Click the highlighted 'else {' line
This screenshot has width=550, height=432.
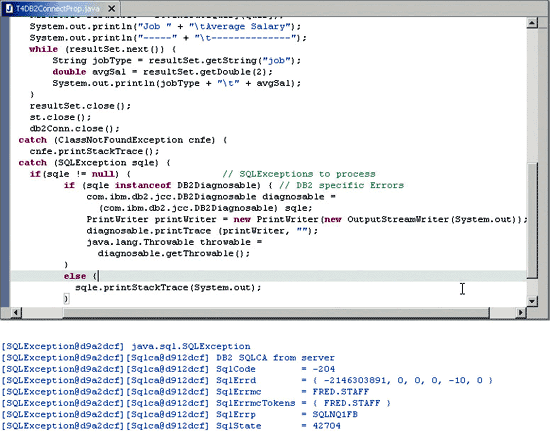tap(268, 276)
